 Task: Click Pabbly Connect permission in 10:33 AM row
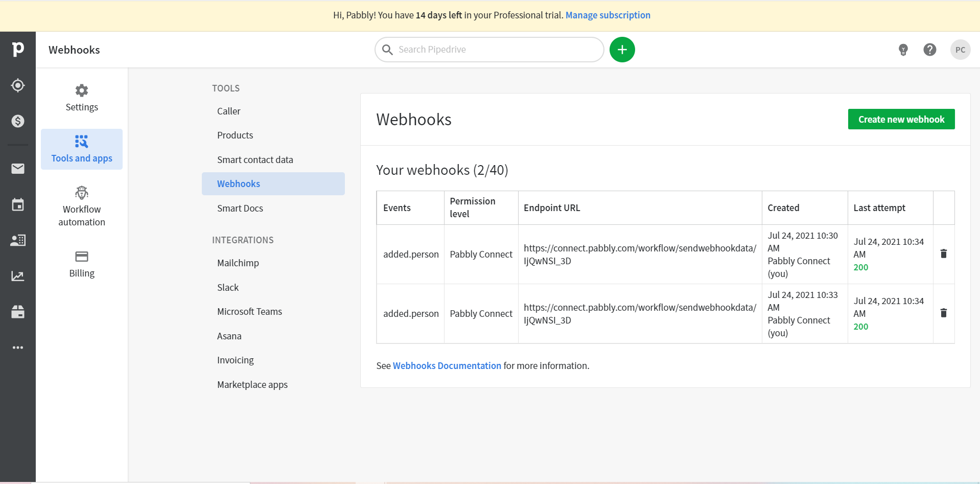coord(481,314)
